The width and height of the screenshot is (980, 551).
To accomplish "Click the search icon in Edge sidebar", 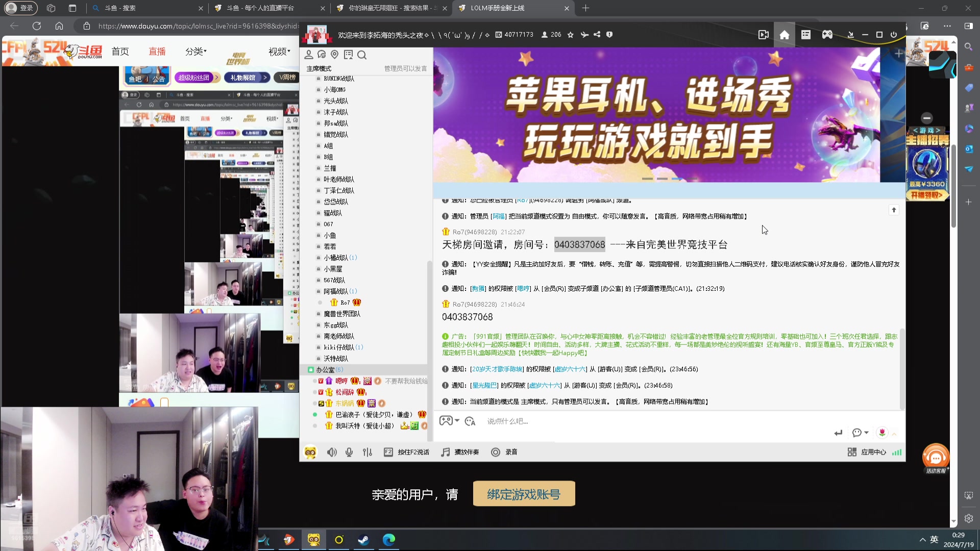I will 969,47.
